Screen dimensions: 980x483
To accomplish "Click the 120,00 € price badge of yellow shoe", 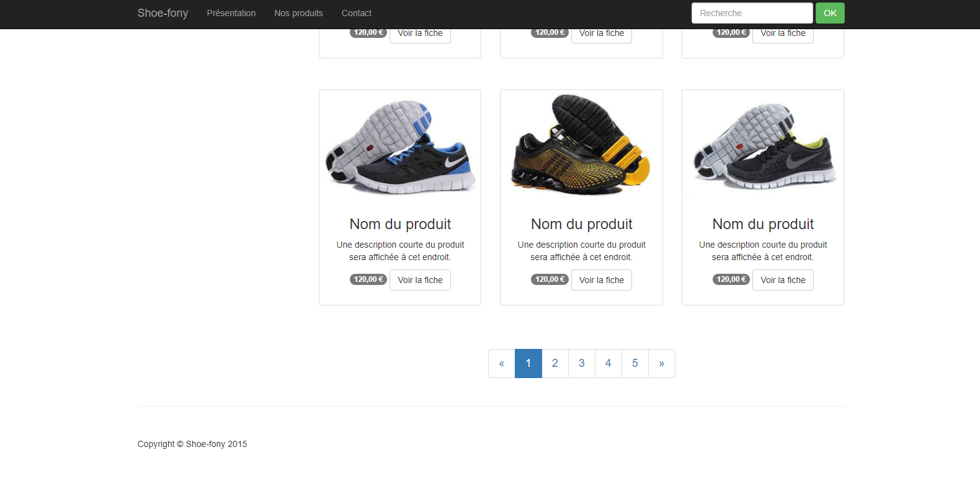I will (x=550, y=279).
